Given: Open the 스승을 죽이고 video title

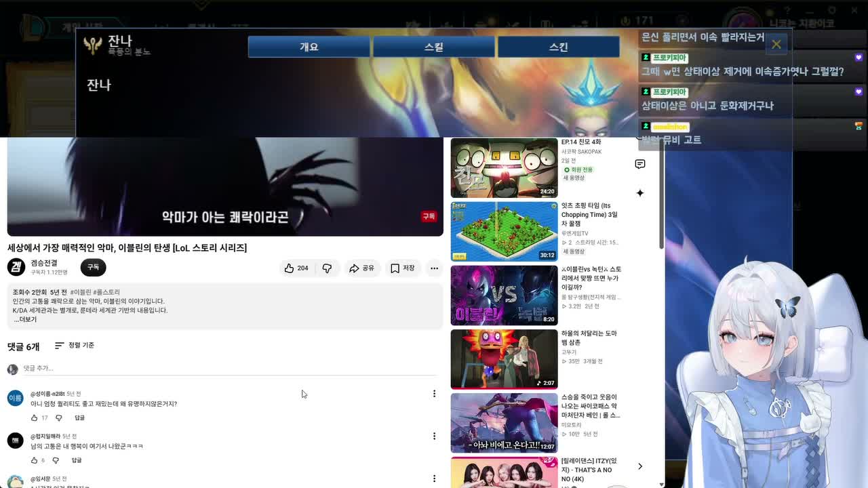Looking at the screenshot, I should click(x=591, y=406).
